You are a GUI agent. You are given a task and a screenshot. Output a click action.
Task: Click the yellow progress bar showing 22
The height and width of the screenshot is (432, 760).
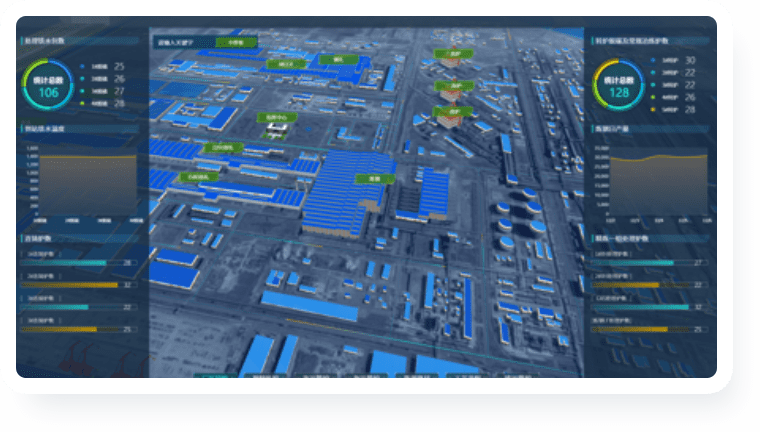point(649,285)
